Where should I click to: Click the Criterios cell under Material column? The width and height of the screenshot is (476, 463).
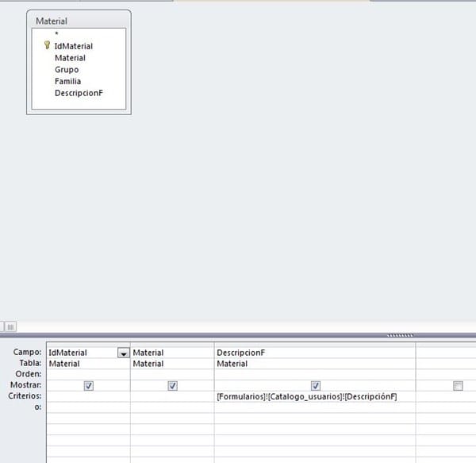(x=172, y=396)
